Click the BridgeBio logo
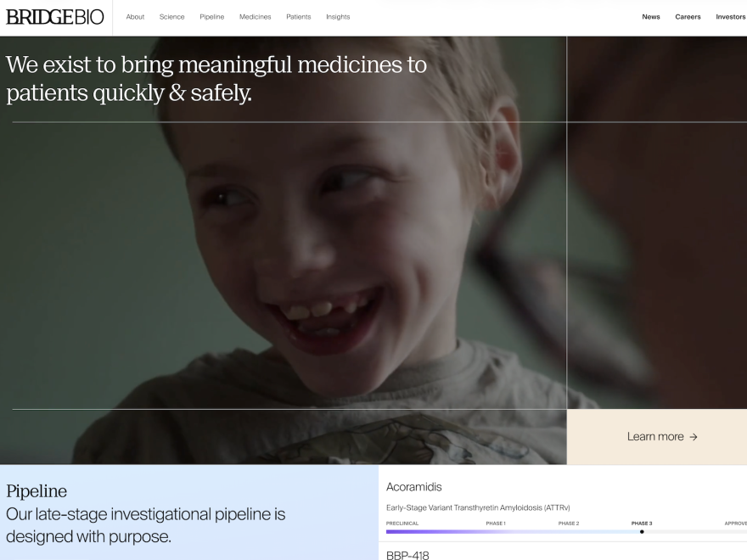 click(55, 17)
